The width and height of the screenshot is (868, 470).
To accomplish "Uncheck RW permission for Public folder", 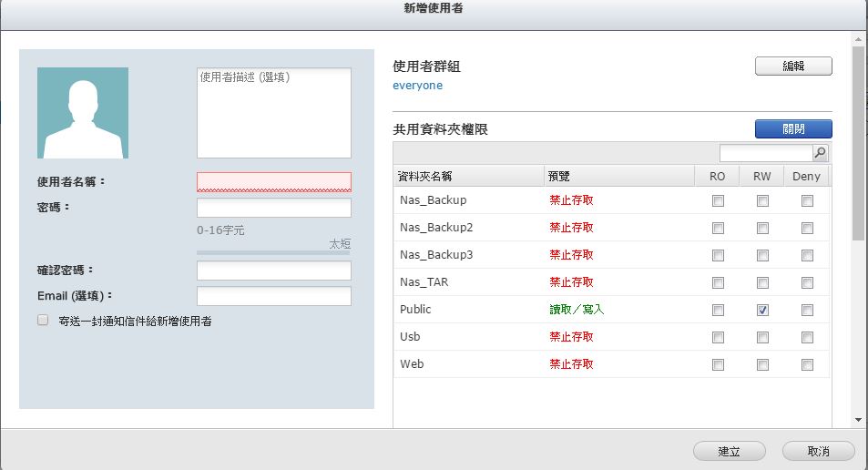I will coord(762,310).
